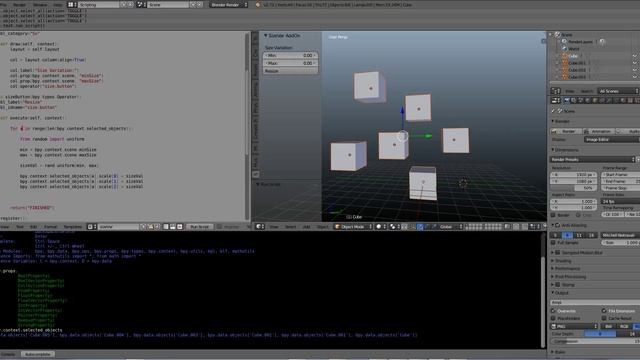Viewport: 640px width, 360px height.
Task: Open the Select menu in 3D viewport
Action: coord(291,227)
